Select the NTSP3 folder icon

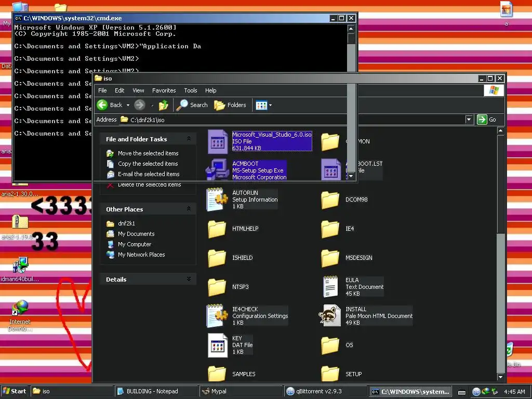(217, 287)
